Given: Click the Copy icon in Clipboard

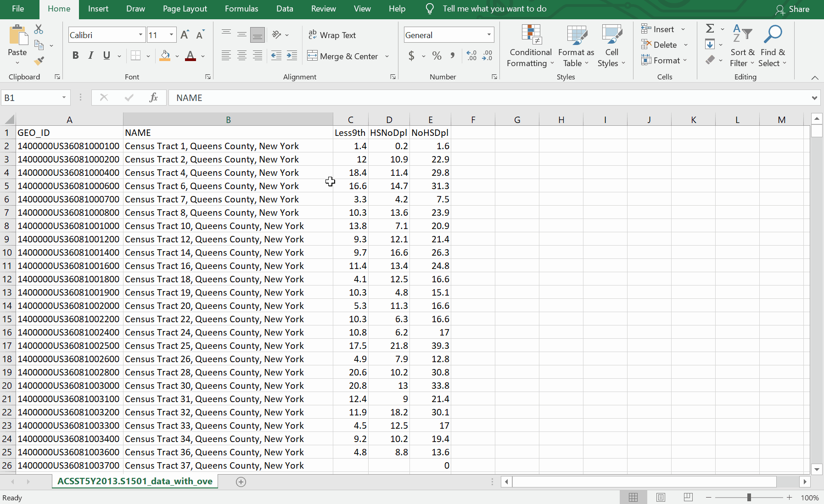Looking at the screenshot, I should click(x=39, y=45).
